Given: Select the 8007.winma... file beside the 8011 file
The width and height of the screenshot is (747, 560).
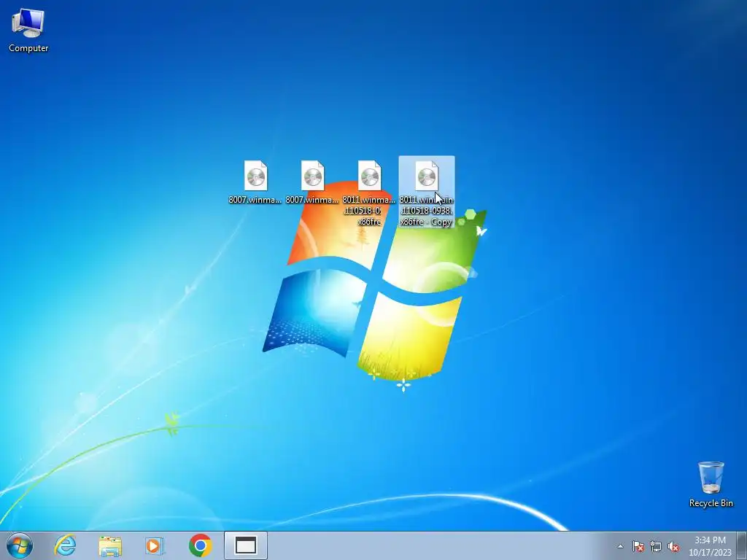Looking at the screenshot, I should click(312, 182).
